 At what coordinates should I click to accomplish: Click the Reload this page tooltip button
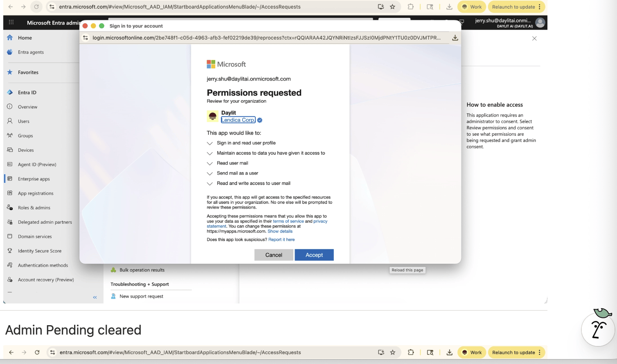coord(408,270)
